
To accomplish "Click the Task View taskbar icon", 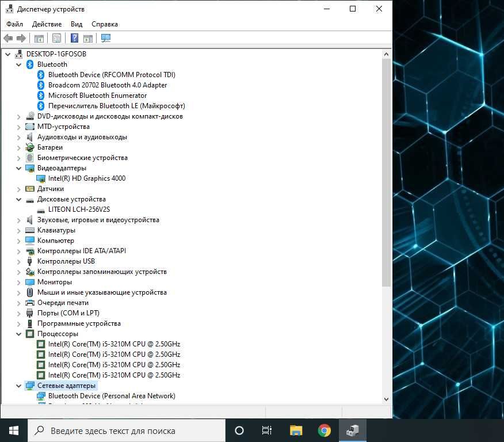I will click(267, 430).
